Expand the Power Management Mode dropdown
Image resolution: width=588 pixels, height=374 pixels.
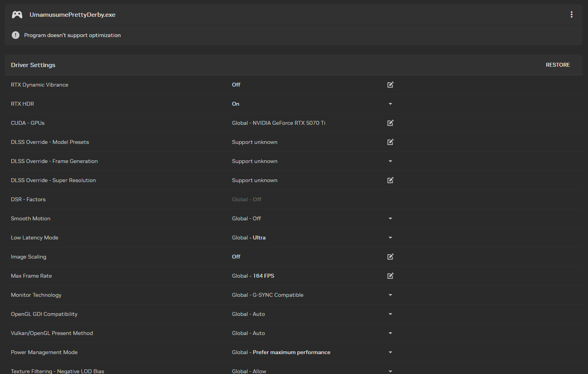point(390,352)
